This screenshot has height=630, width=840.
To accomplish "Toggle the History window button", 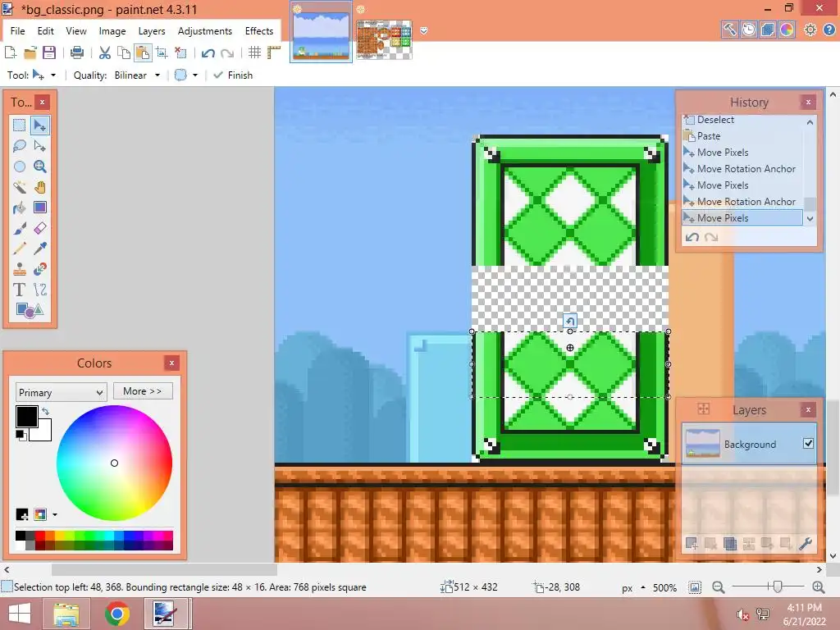I will pyautogui.click(x=748, y=30).
